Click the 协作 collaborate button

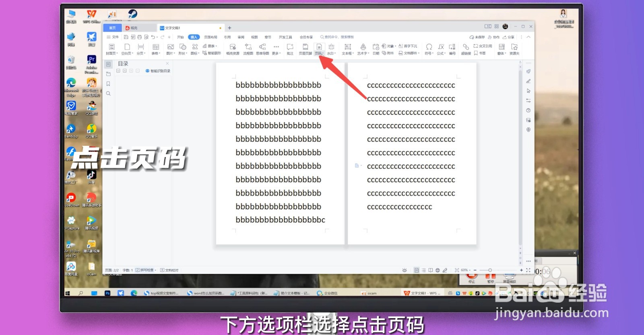(x=493, y=37)
